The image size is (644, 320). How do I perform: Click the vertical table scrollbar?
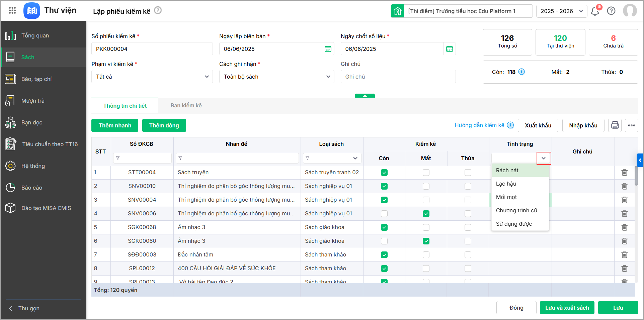(636, 176)
